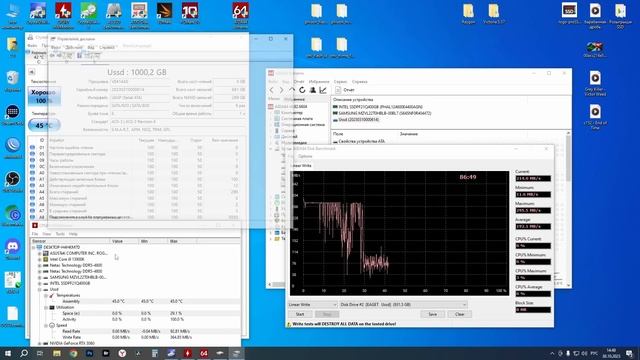Open the Сервис menu in AIDA64
Image resolution: width=640 pixels, height=360 pixels.
coord(340,82)
